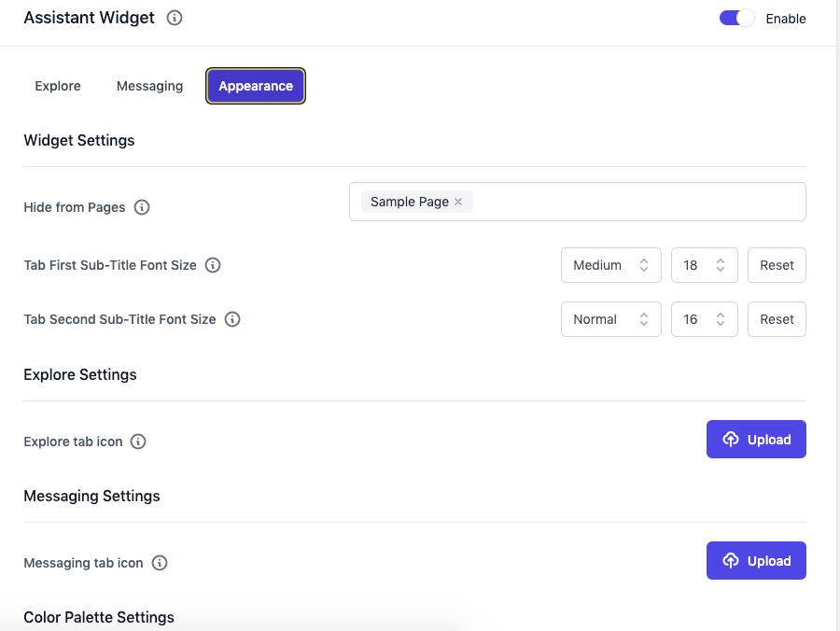Click the Explore tab icon label
Viewport: 840px width, 631px height.
point(73,442)
